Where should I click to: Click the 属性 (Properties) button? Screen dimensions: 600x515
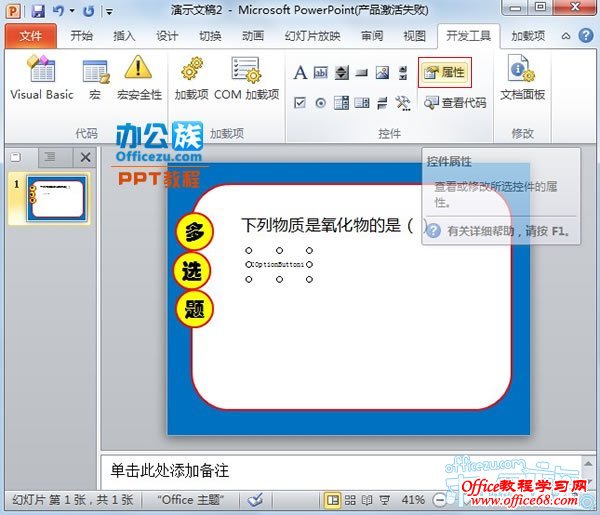444,72
